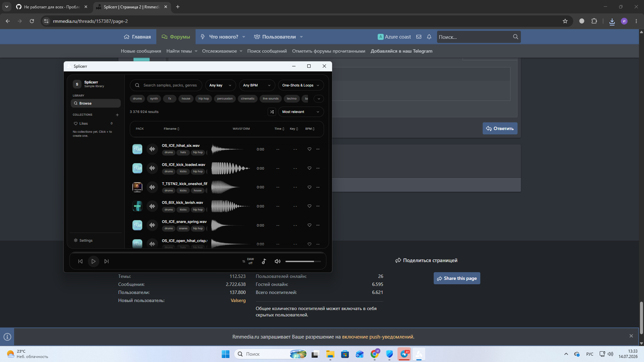This screenshot has width=644, height=362.
Task: Dismiss the push-notification permission banner
Action: [631, 336]
